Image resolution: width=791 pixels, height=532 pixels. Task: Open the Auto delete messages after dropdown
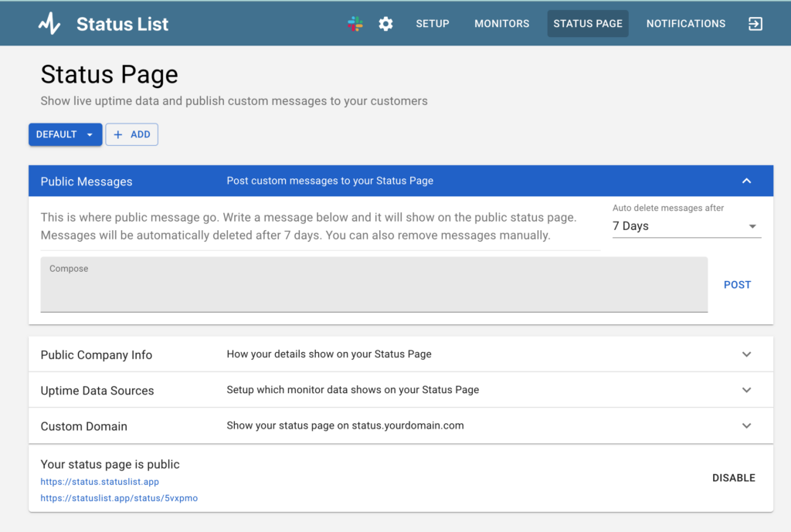click(687, 226)
